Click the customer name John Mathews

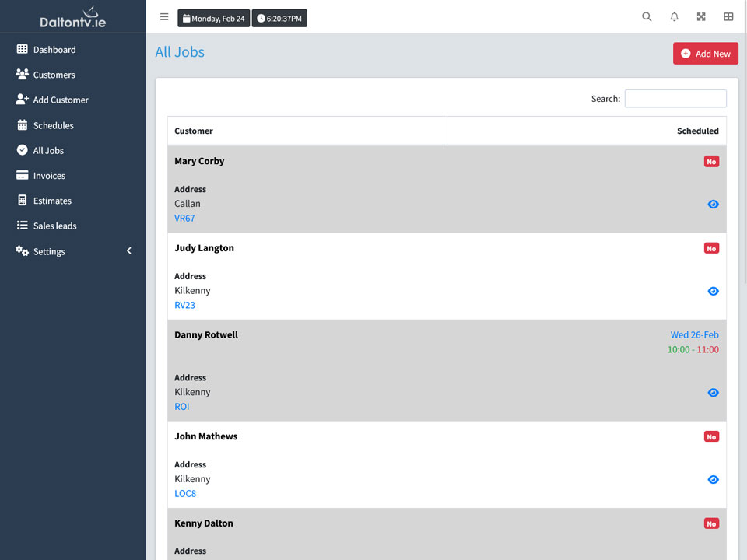click(x=205, y=436)
